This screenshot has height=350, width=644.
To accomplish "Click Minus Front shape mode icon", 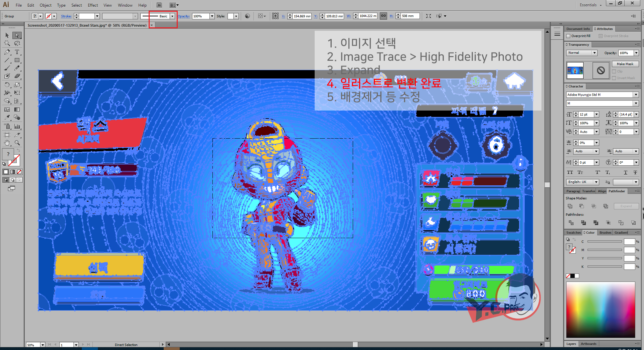I will [x=582, y=206].
